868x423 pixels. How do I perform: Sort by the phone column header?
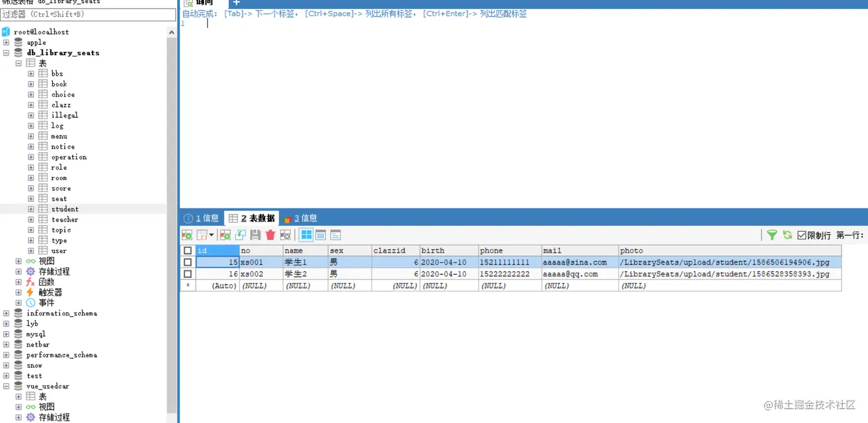(510, 251)
